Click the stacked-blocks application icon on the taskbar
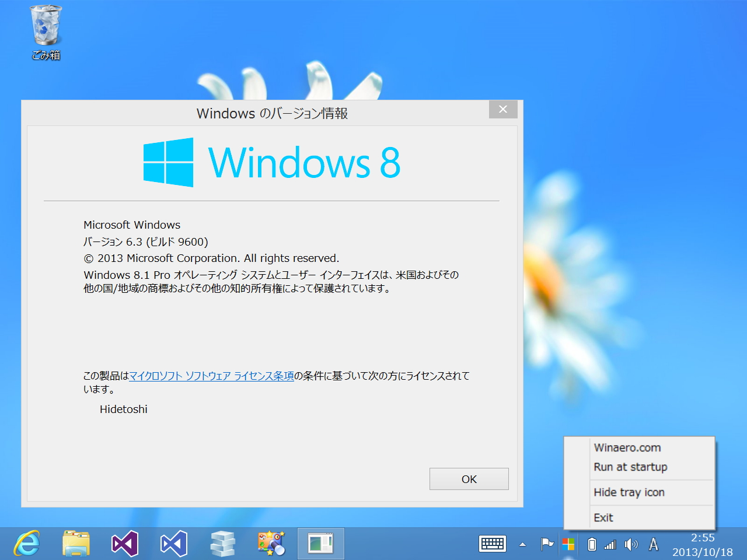This screenshot has height=560, width=747. (x=223, y=543)
